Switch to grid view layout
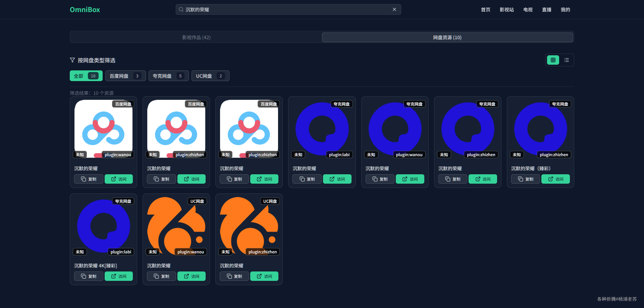Viewport: 644px width, 308px height. (553, 60)
